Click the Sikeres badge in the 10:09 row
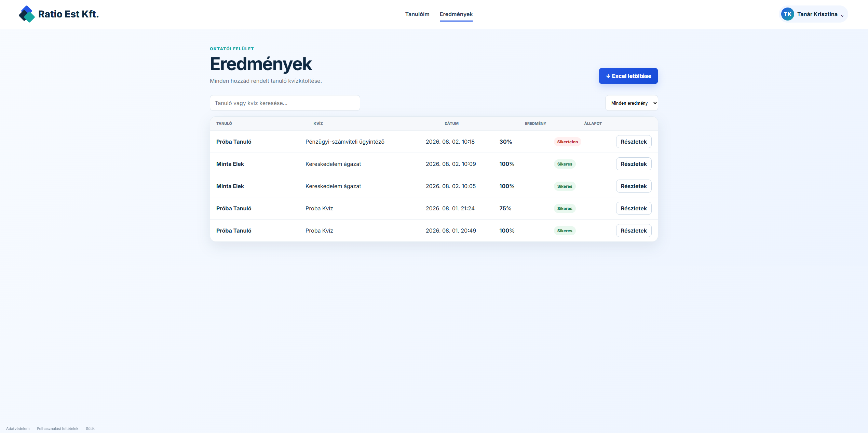Screen dimensions: 868x433 [x=565, y=164]
